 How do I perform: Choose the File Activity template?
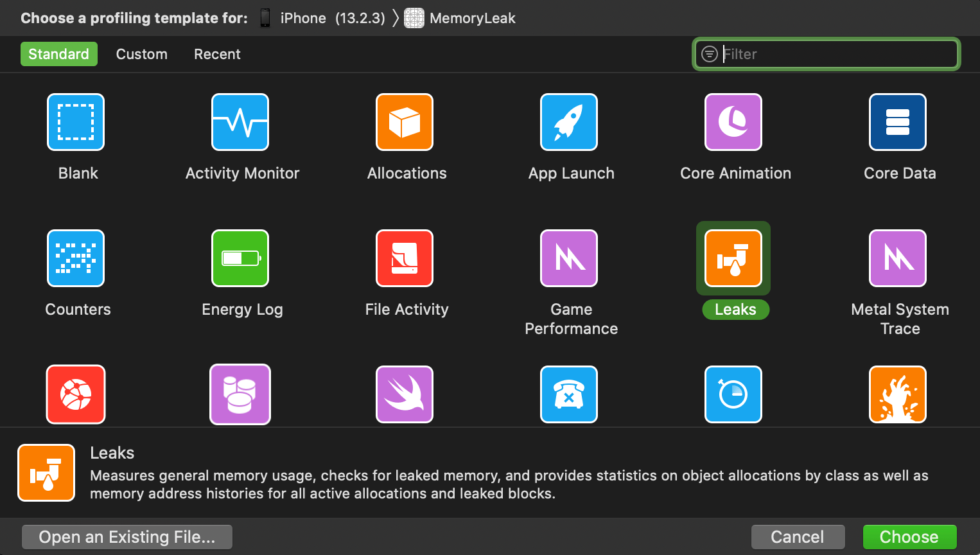405,258
